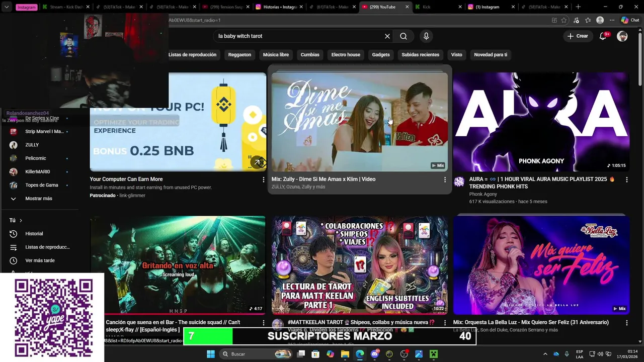644x362 pixels.
Task: Open the 'Dime Si Me Amas' mix thumbnail
Action: tap(359, 122)
